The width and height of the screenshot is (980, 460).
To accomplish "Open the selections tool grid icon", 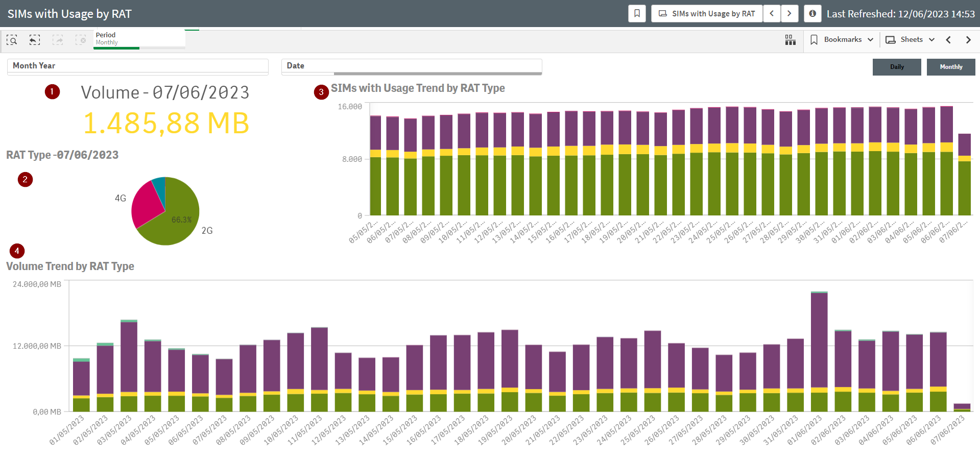I will (790, 40).
